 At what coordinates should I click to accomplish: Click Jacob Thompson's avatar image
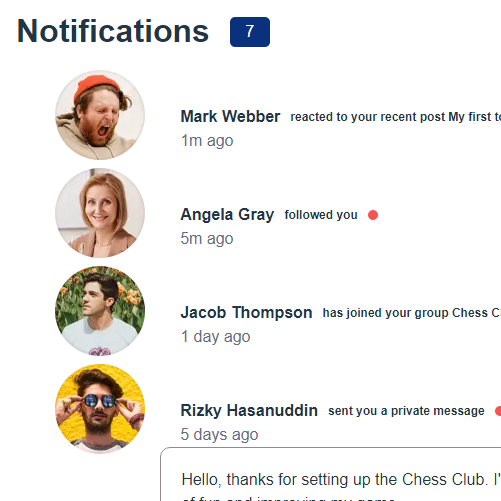(100, 311)
